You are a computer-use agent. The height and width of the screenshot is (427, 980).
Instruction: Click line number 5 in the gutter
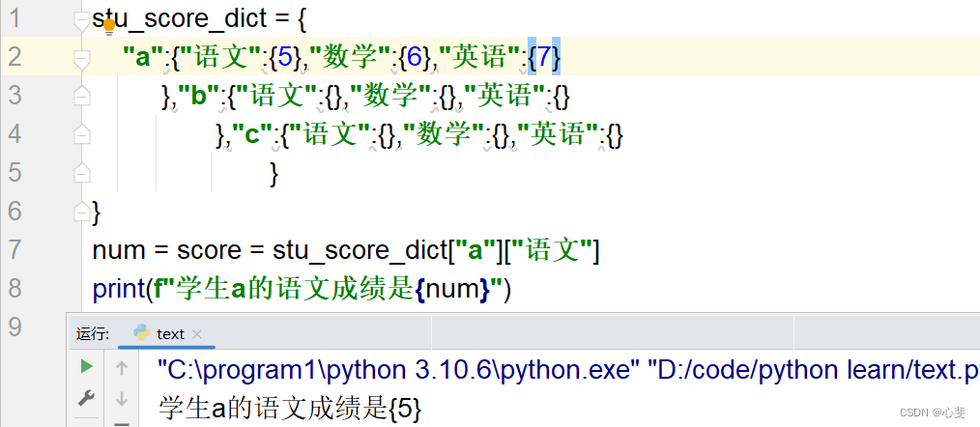click(15, 173)
